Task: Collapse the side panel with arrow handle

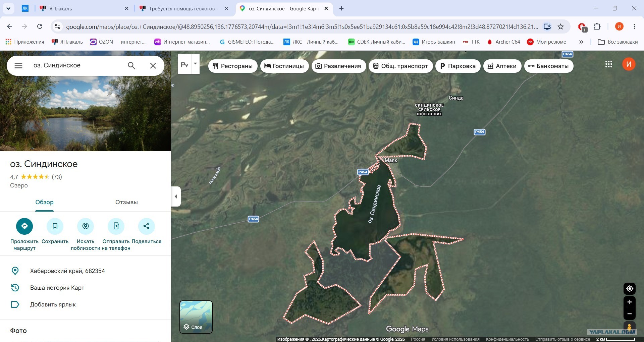Action: (176, 196)
